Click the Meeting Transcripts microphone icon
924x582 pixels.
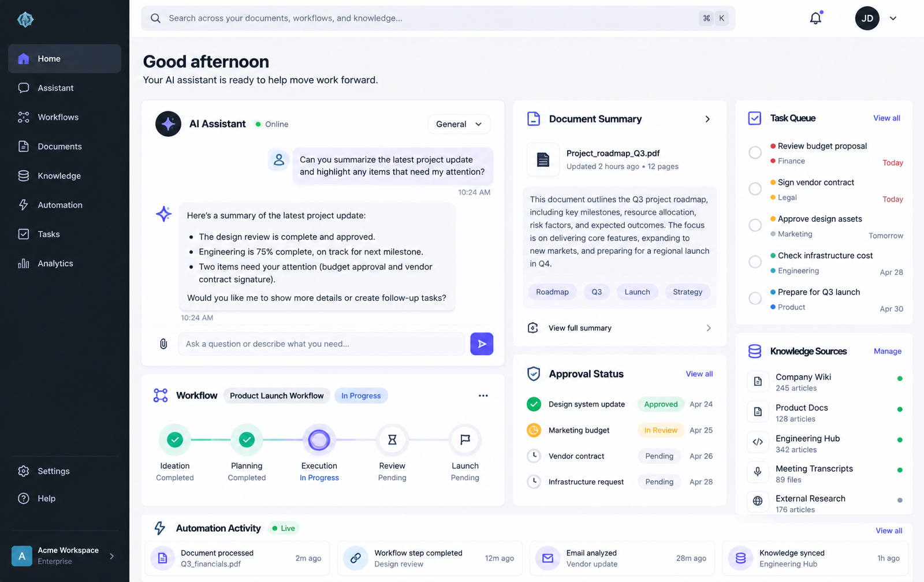coord(758,472)
